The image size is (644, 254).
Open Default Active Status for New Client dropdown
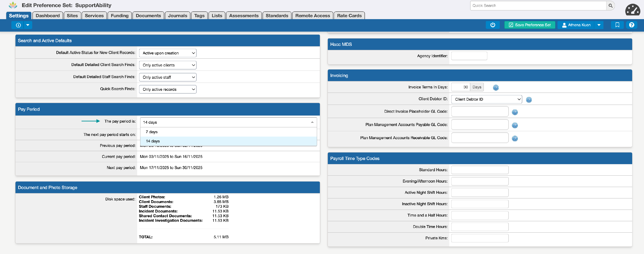point(167,53)
